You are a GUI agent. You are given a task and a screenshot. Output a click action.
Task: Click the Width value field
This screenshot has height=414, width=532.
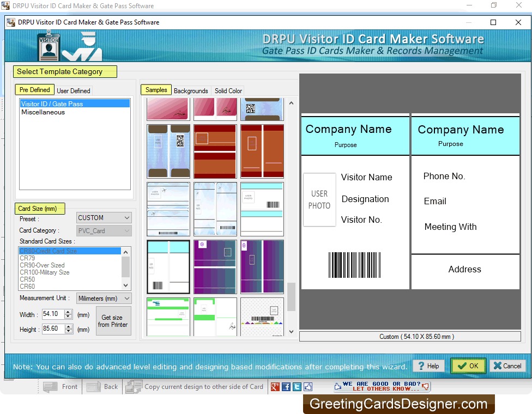coord(53,314)
